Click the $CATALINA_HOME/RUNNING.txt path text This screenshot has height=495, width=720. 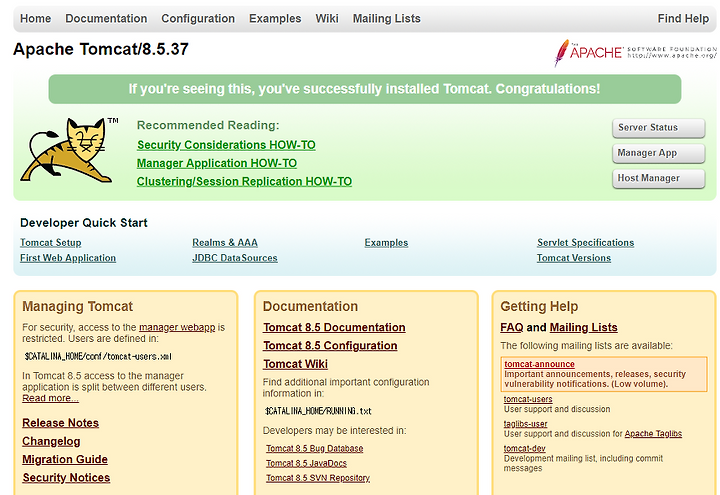coord(318,411)
